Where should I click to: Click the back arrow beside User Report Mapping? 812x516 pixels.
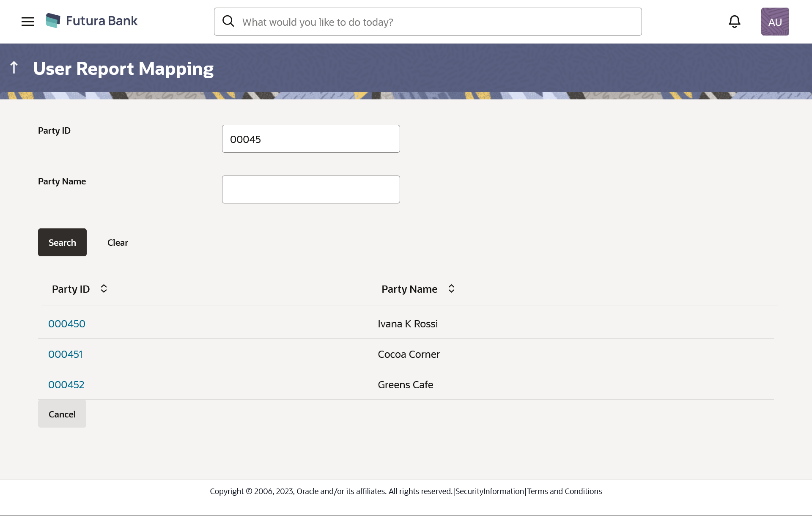[14, 68]
